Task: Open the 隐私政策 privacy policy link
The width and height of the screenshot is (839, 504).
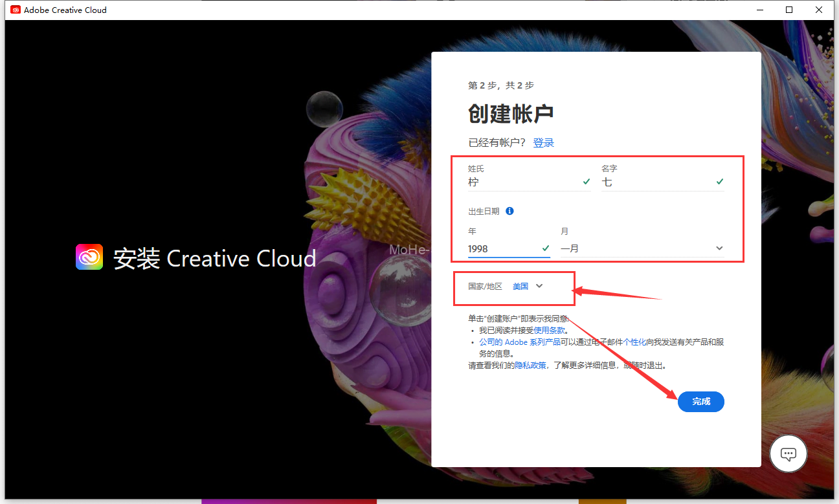Action: 531,365
